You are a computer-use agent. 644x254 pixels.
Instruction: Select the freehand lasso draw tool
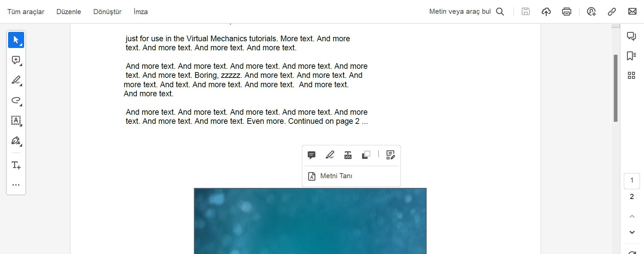tap(16, 100)
